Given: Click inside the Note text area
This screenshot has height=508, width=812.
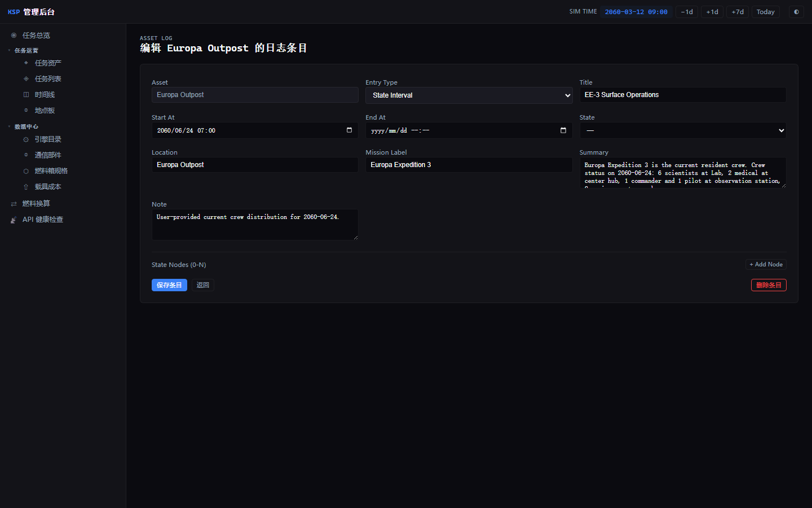Looking at the screenshot, I should click(x=255, y=225).
